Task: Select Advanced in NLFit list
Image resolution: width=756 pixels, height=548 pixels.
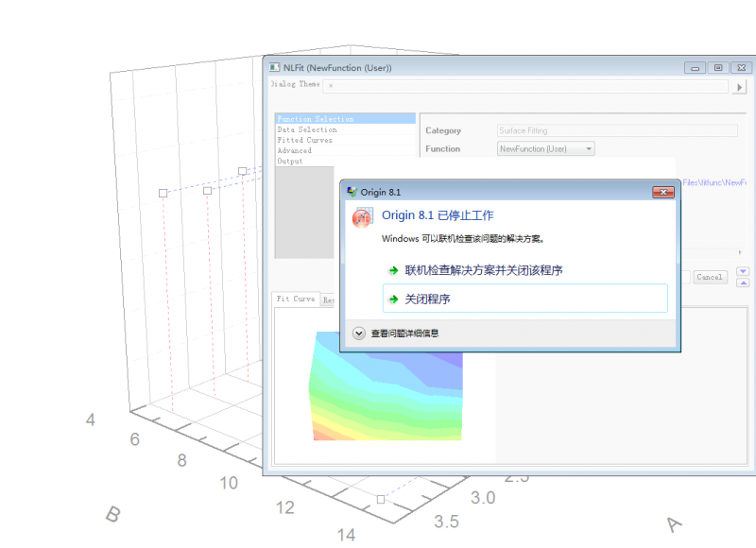Action: pyautogui.click(x=345, y=151)
